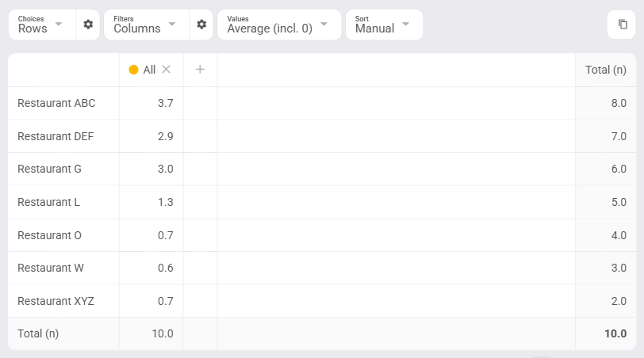Add a new filter column with plus
This screenshot has height=358, width=644.
200,70
